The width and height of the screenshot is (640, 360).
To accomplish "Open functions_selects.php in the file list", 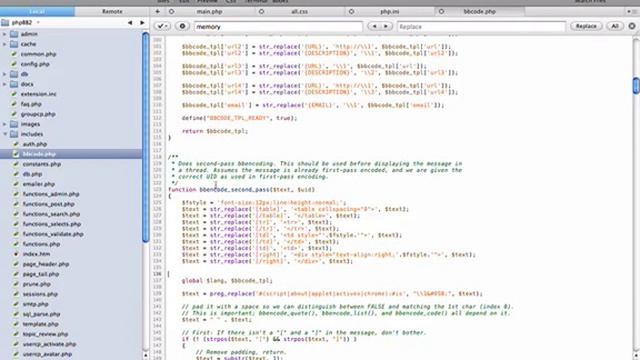I will point(52,224).
